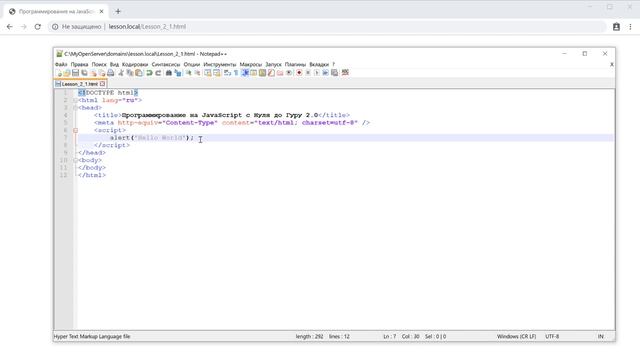Click the UTF-8 encoding status bar field

[552, 336]
